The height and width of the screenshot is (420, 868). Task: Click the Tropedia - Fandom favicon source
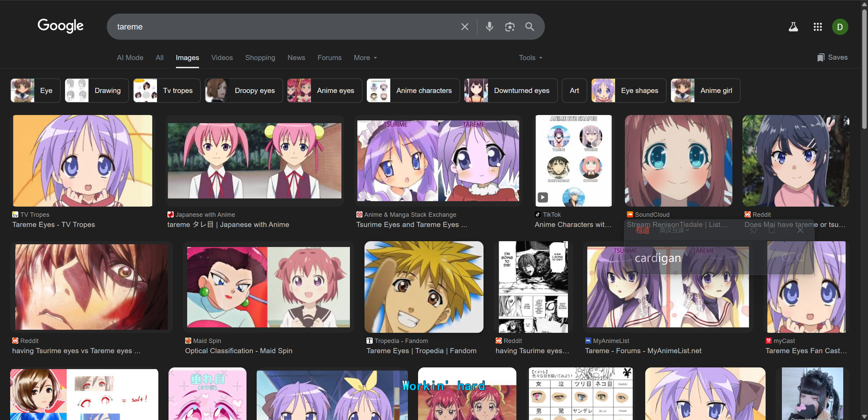(369, 341)
